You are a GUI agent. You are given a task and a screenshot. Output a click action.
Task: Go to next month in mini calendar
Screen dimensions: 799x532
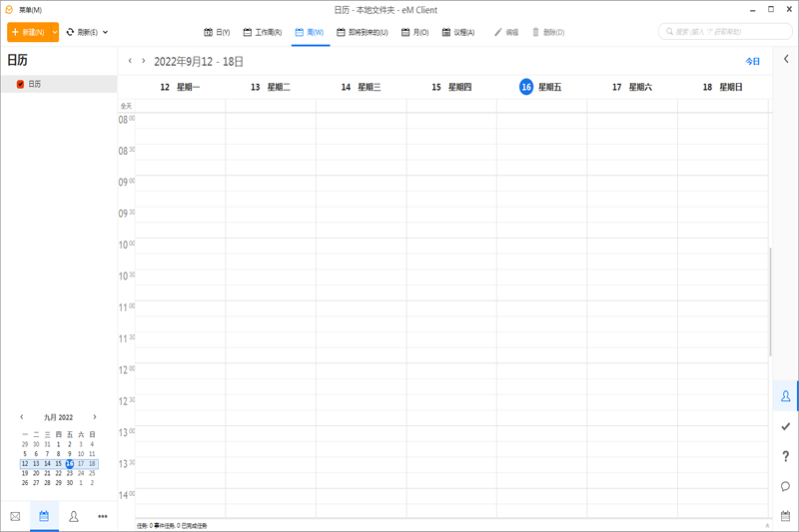[95, 417]
